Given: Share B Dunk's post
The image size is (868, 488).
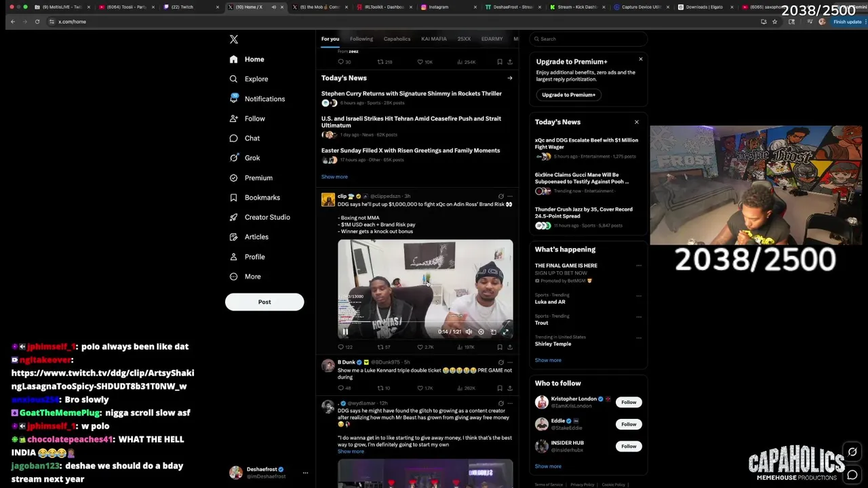Looking at the screenshot, I should [510, 388].
